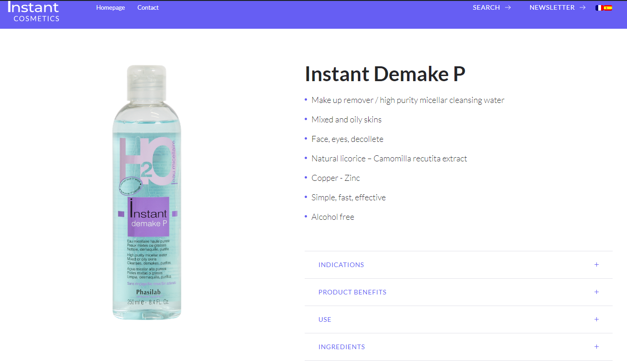The height and width of the screenshot is (364, 627).
Task: Click the plus icon on INGREDIENTS row
Action: tap(596, 347)
